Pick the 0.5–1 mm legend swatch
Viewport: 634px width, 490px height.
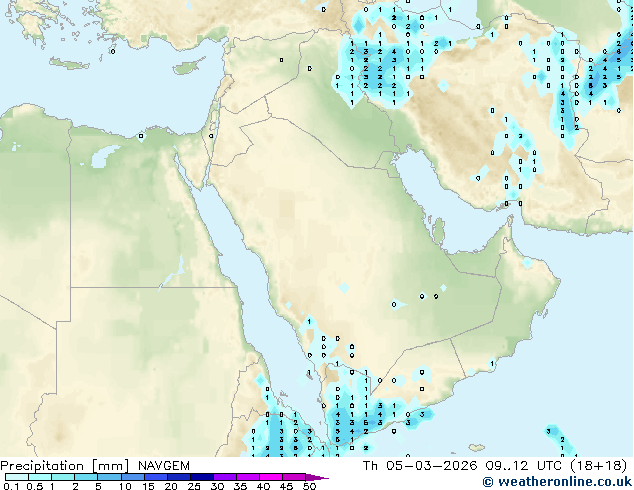click(40, 477)
